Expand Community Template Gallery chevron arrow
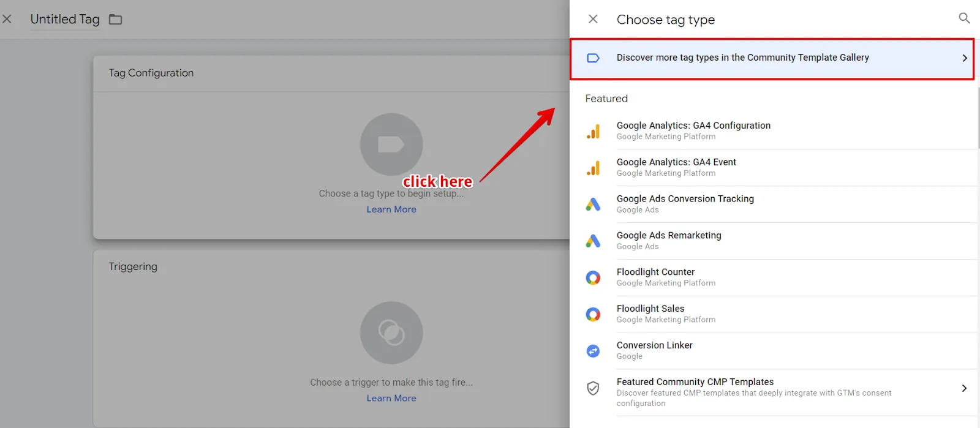The height and width of the screenshot is (428, 980). point(965,58)
